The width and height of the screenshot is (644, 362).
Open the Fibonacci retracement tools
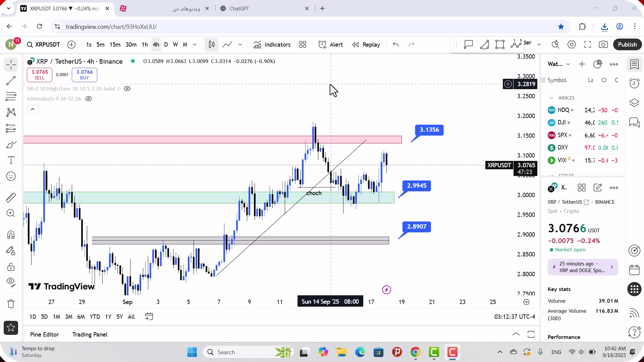point(11,97)
